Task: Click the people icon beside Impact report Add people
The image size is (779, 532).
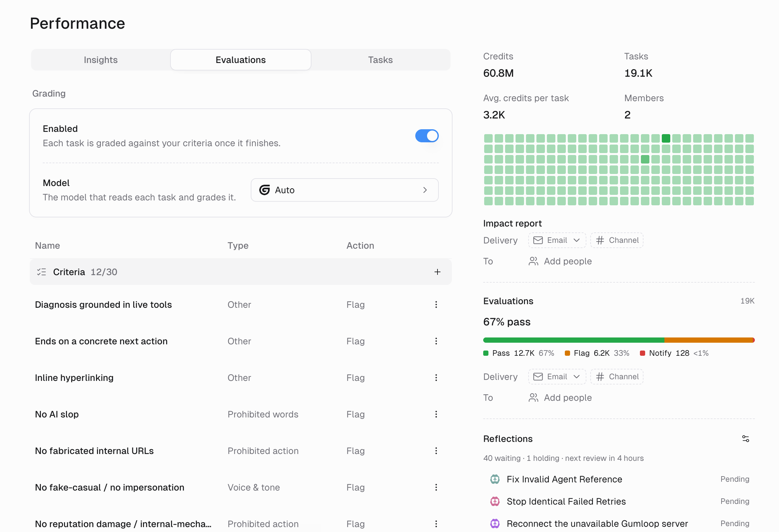Action: click(533, 261)
